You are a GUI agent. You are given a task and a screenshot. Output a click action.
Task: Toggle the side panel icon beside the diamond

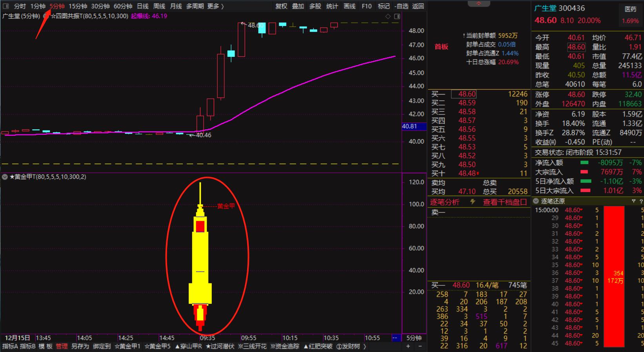[397, 16]
